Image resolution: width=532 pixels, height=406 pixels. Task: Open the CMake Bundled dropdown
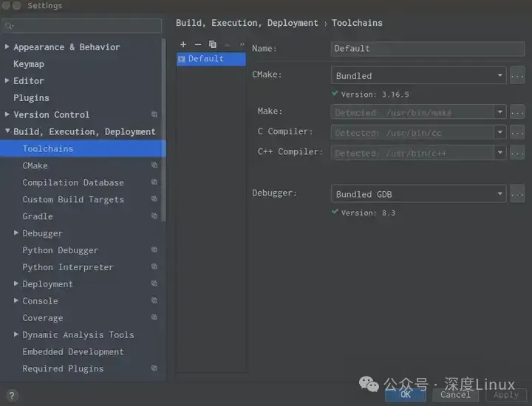coord(499,75)
